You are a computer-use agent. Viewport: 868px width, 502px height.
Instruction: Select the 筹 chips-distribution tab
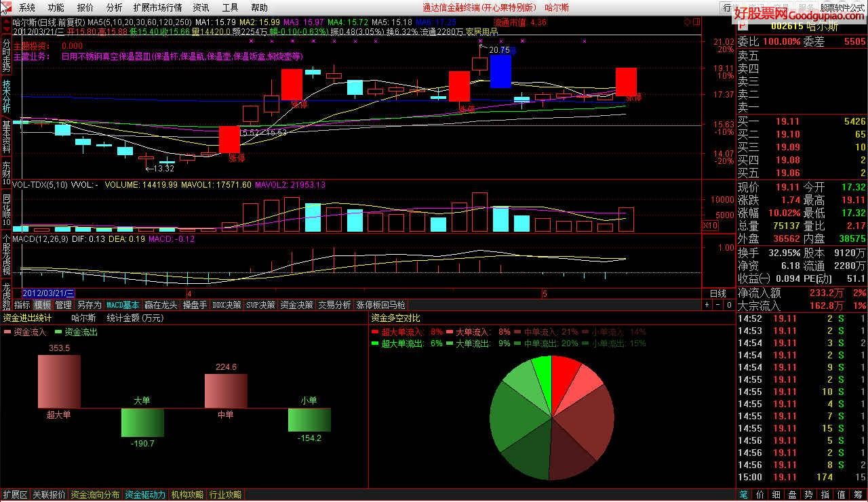[859, 495]
